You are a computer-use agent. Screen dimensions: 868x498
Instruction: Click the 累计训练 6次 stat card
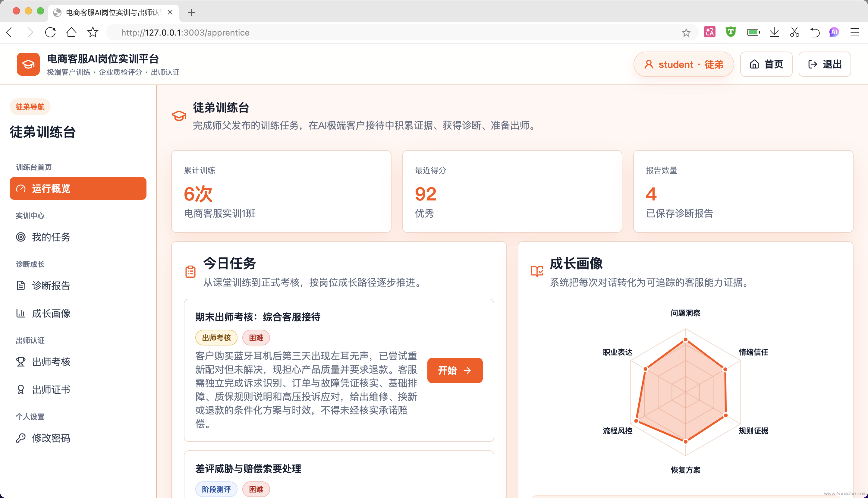(281, 191)
